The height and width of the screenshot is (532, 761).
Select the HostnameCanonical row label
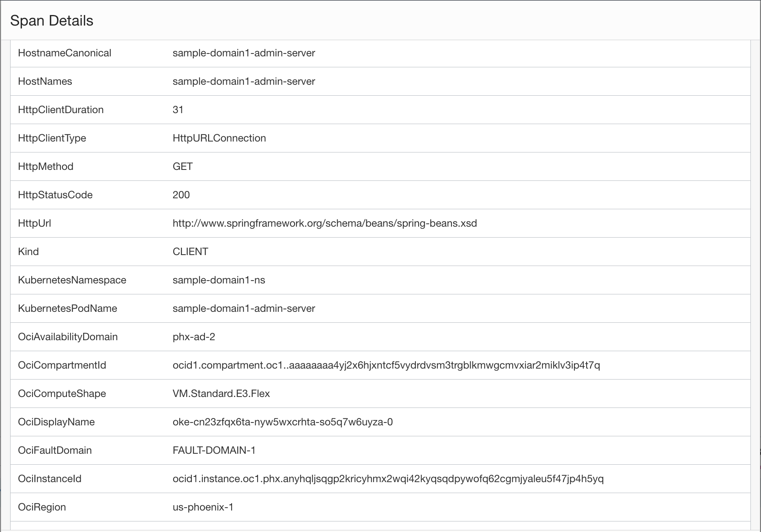point(64,53)
